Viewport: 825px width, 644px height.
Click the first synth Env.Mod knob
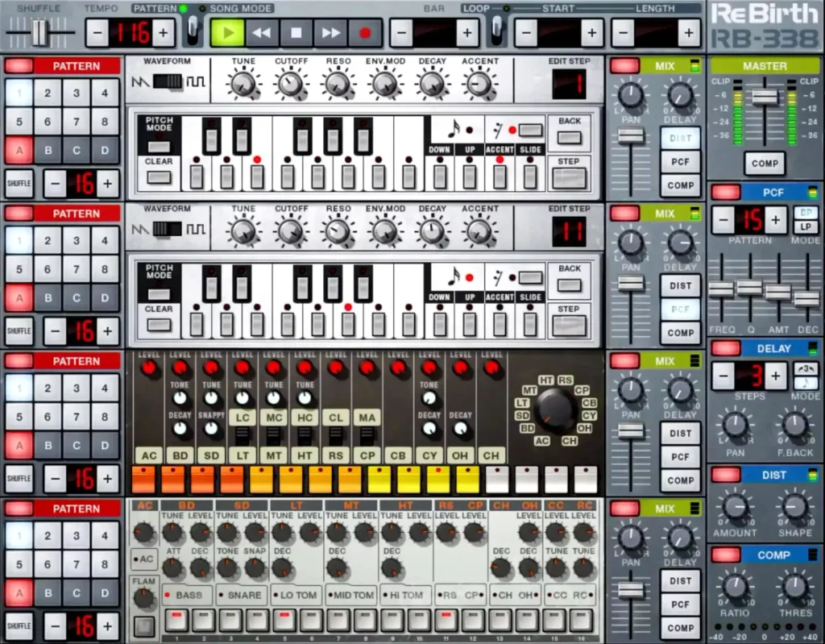pos(384,85)
